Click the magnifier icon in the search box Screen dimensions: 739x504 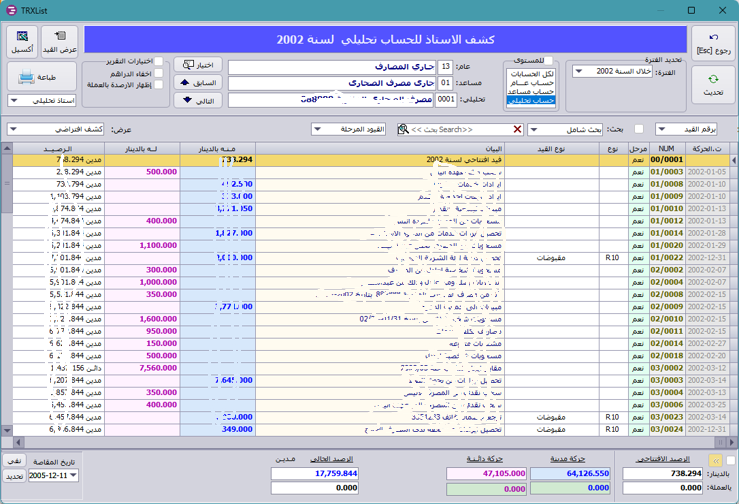(403, 129)
